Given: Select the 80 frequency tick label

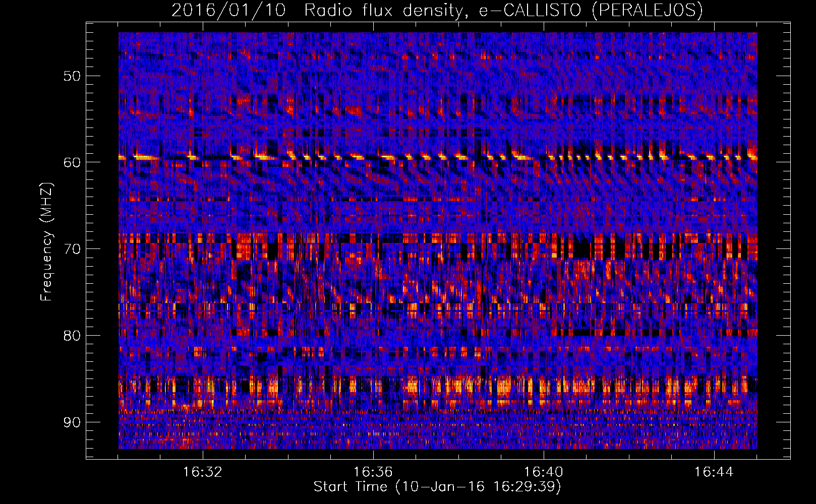Looking at the screenshot, I should 72,336.
